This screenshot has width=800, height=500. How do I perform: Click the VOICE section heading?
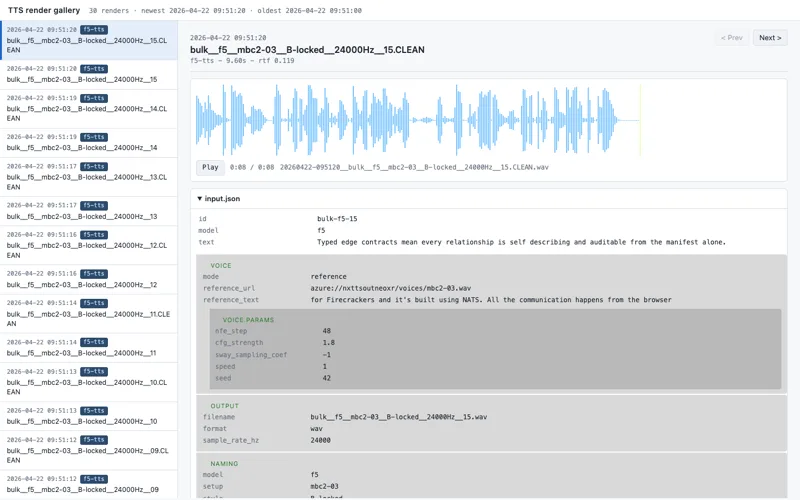point(220,266)
